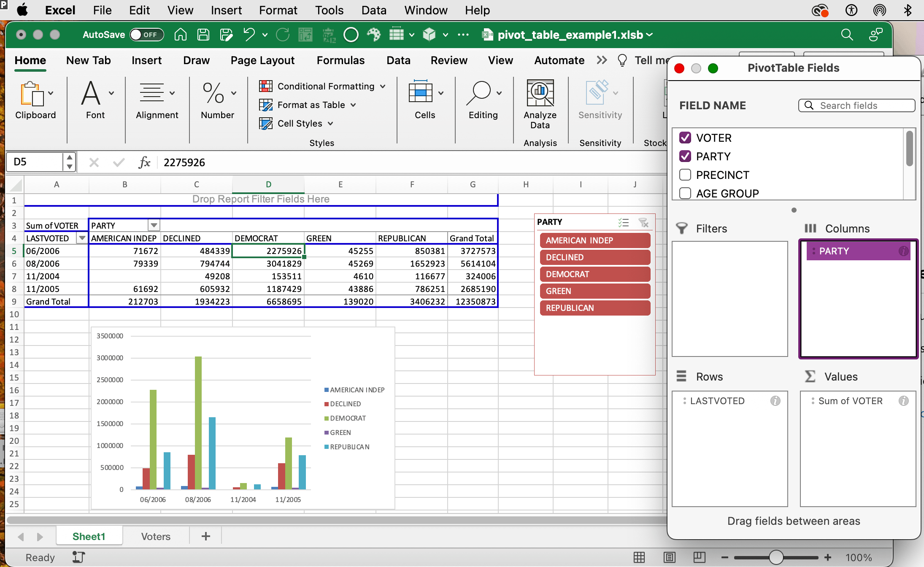924x567 pixels.
Task: Uncheck the PARTY field checkbox
Action: click(685, 156)
